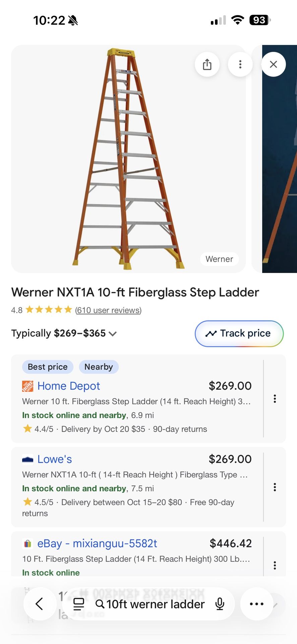Close the product detail panel
The height and width of the screenshot is (644, 297).
[x=273, y=64]
